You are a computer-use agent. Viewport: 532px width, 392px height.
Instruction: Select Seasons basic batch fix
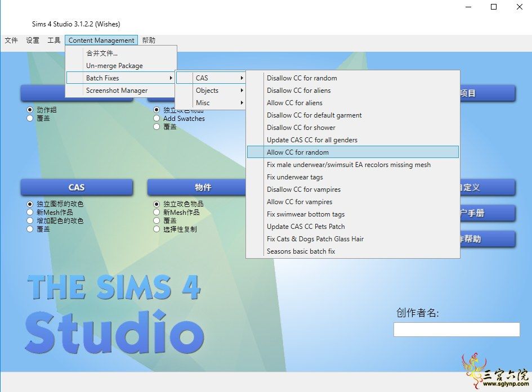[353, 251]
